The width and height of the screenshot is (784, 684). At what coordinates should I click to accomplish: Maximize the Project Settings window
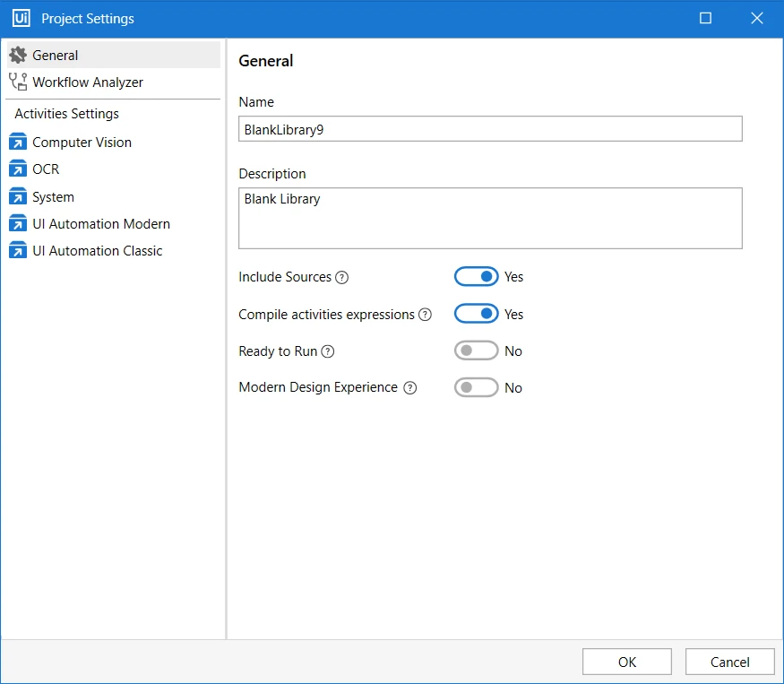pos(705,19)
